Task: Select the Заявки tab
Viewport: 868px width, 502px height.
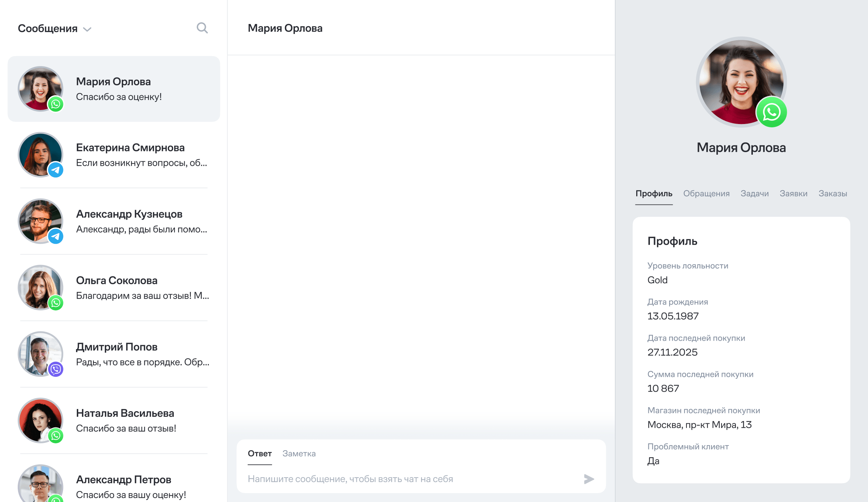Action: point(793,193)
